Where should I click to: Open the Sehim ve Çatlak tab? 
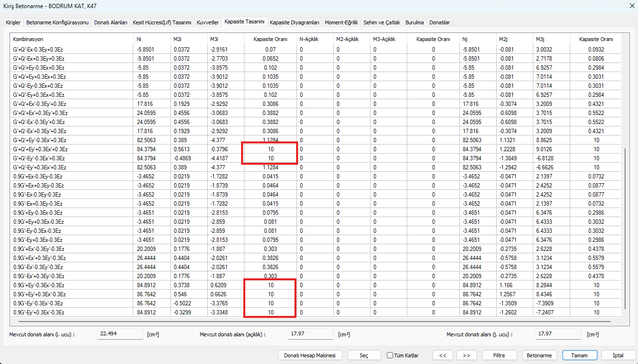coord(382,22)
